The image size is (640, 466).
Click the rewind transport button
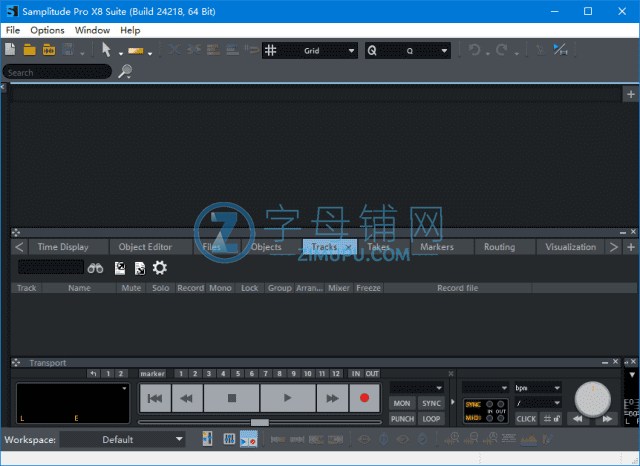pyautogui.click(x=187, y=398)
